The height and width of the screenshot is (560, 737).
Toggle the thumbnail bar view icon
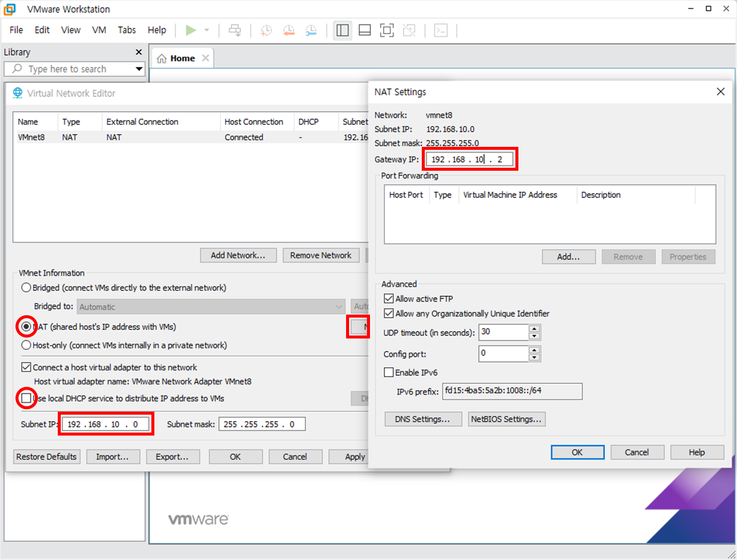coord(365,30)
